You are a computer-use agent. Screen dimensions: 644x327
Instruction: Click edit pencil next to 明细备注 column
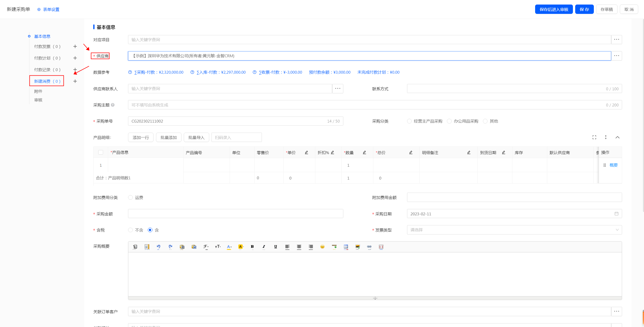pos(469,153)
